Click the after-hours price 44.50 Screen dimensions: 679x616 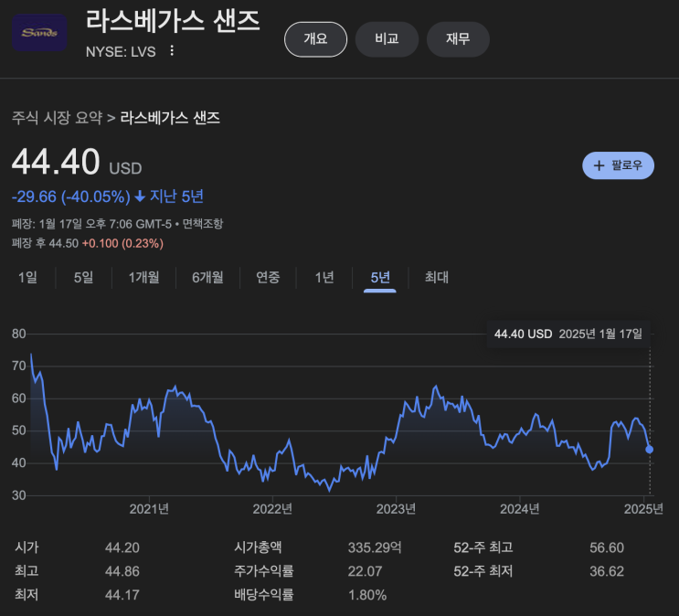(64, 243)
